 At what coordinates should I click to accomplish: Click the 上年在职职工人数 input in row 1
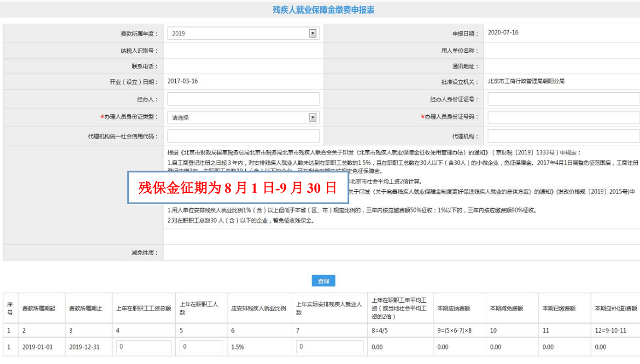click(x=201, y=347)
